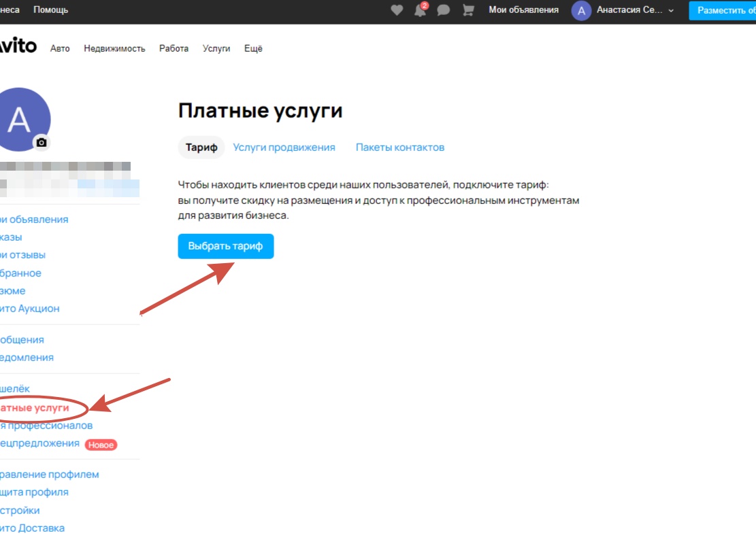Viewport: 756px width, 548px height.
Task: Go to the Авто category
Action: point(60,49)
